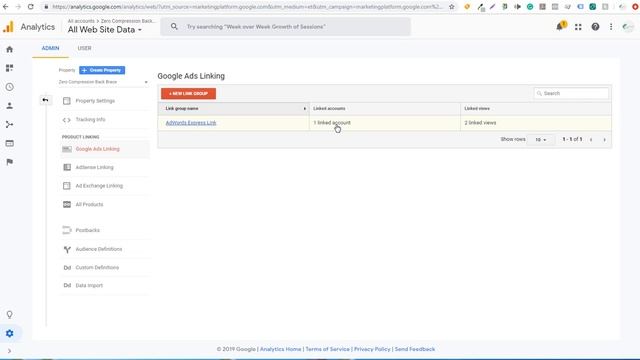
Task: Open more options vertical dots menu
Action: pyautogui.click(x=611, y=27)
